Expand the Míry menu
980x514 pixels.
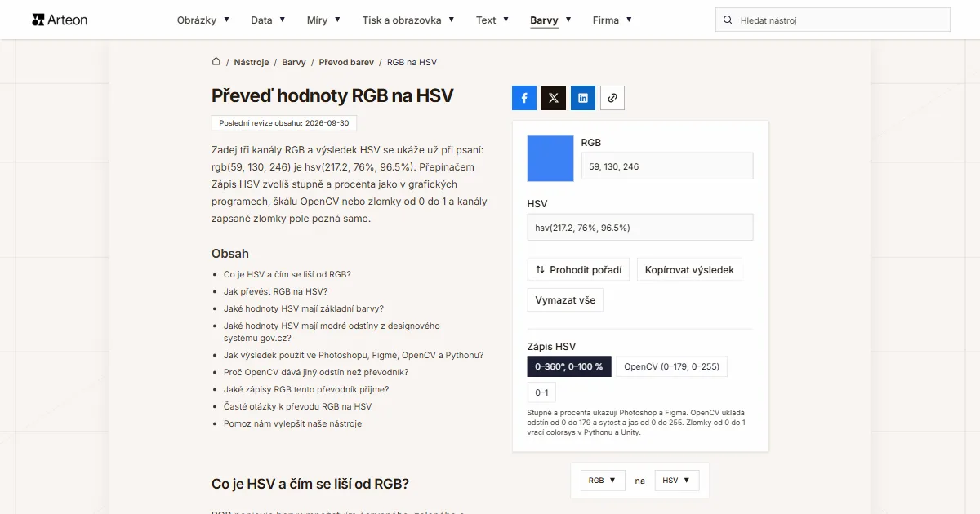(x=324, y=20)
